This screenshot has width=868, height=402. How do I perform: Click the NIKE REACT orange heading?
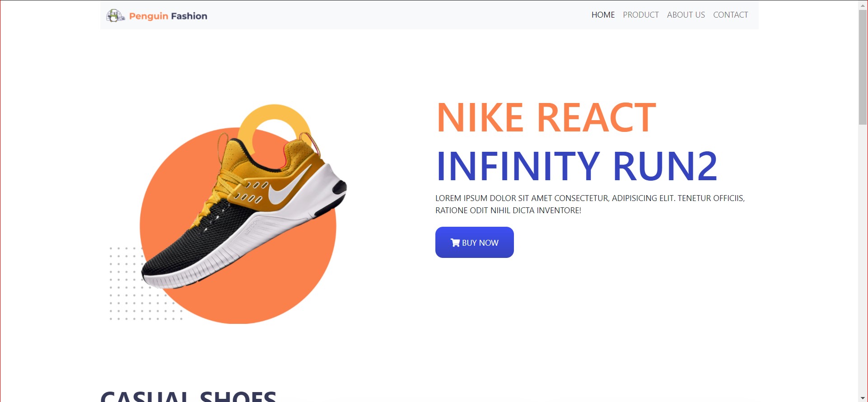(546, 117)
